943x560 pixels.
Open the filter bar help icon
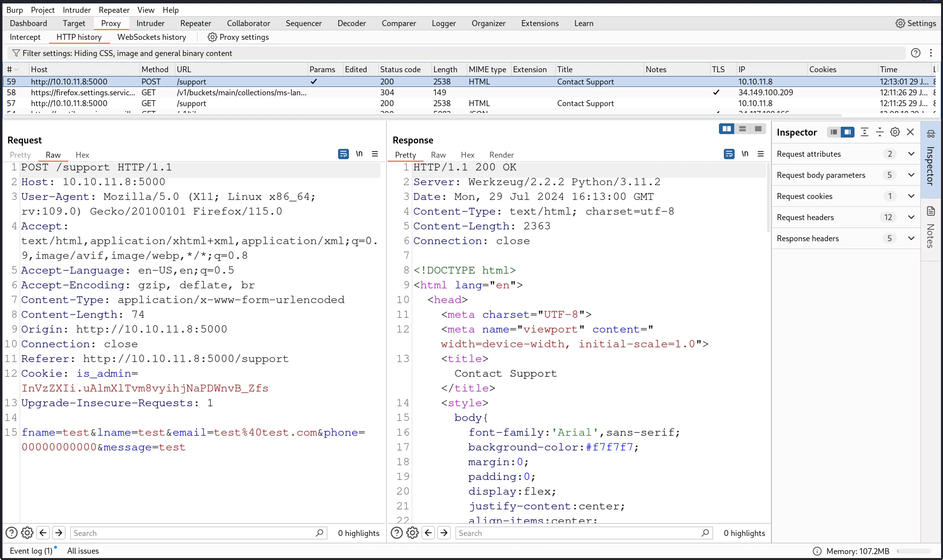(915, 53)
